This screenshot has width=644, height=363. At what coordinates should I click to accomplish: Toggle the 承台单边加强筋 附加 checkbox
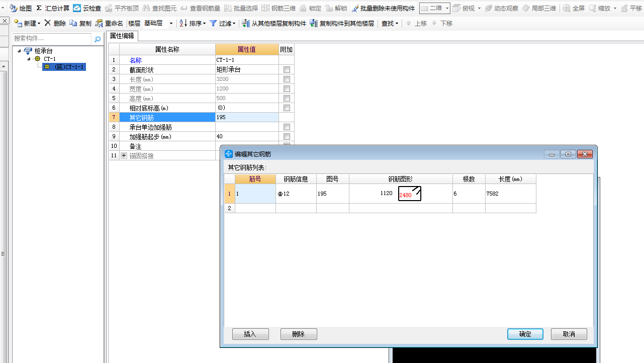[287, 127]
